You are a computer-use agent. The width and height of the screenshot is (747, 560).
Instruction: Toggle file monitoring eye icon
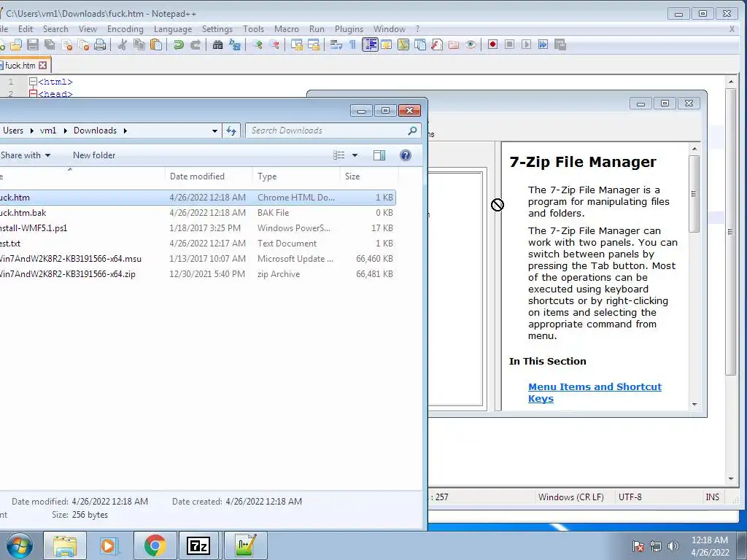click(x=471, y=44)
